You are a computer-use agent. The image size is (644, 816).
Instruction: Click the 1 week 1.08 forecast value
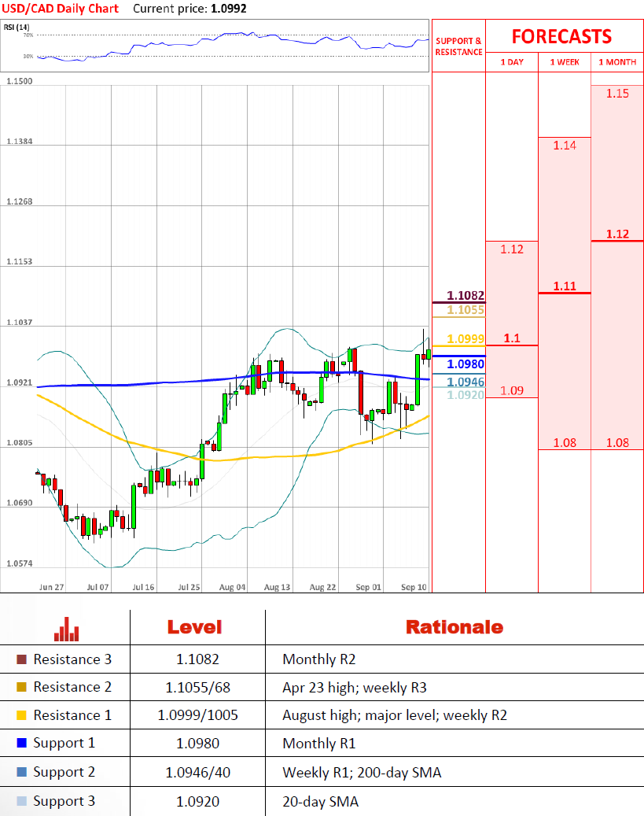pos(565,443)
